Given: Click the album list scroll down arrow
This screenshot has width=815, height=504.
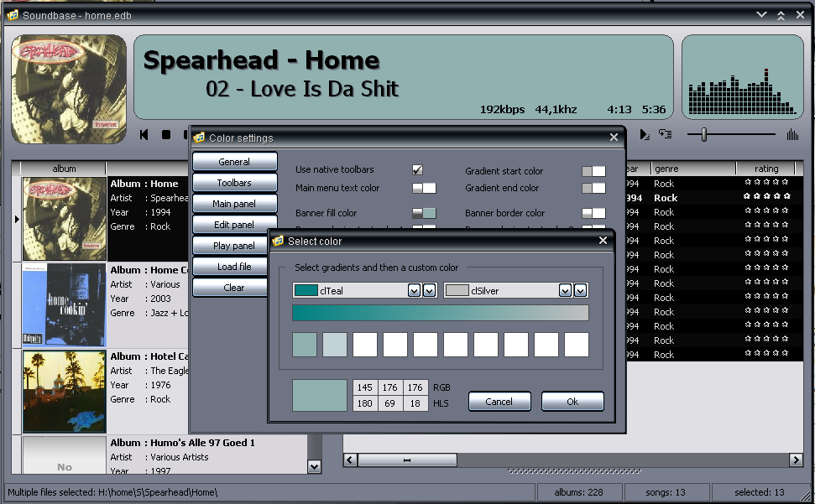Looking at the screenshot, I should 315,466.
